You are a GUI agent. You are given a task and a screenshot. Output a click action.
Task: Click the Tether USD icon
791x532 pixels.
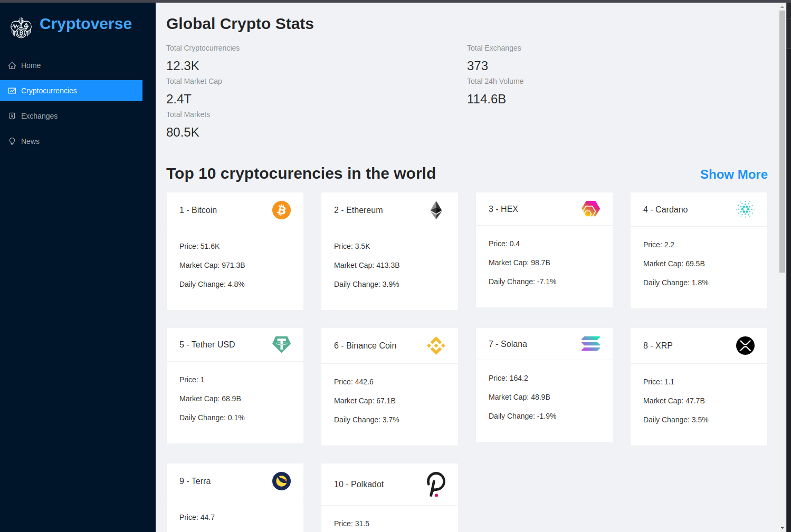(281, 344)
